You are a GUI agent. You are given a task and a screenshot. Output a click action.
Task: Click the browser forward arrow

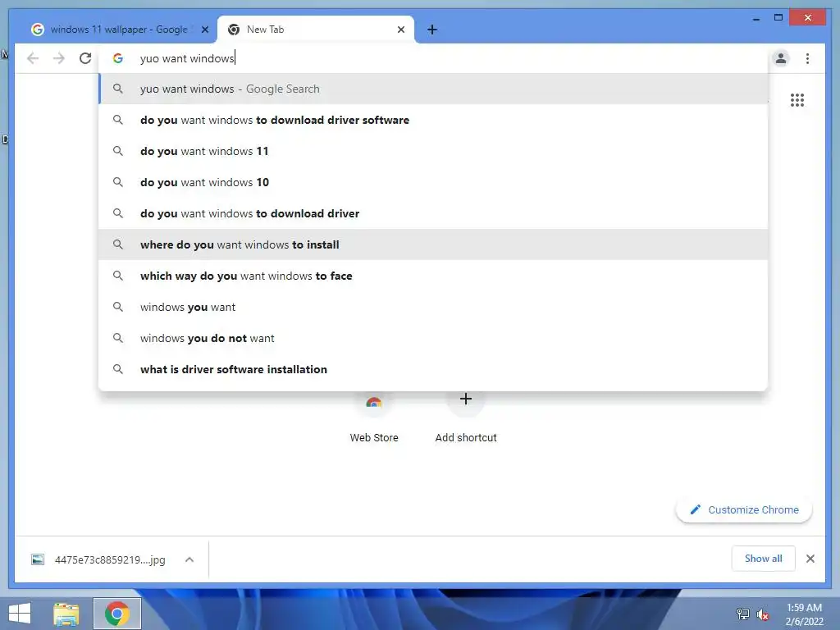tap(59, 58)
